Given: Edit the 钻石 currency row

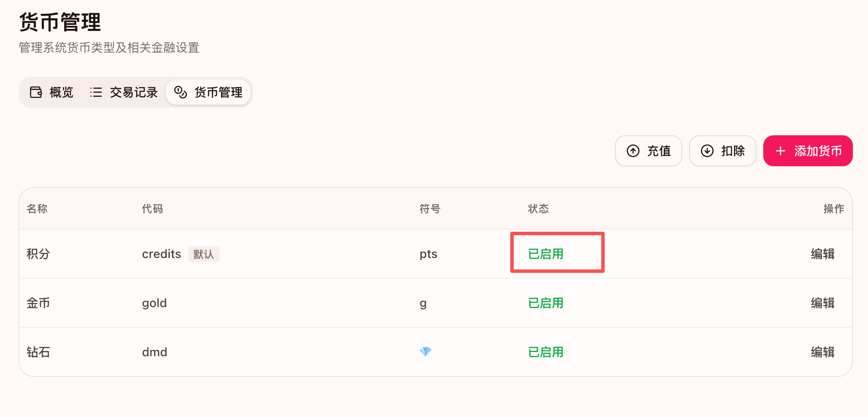Looking at the screenshot, I should pos(822,352).
